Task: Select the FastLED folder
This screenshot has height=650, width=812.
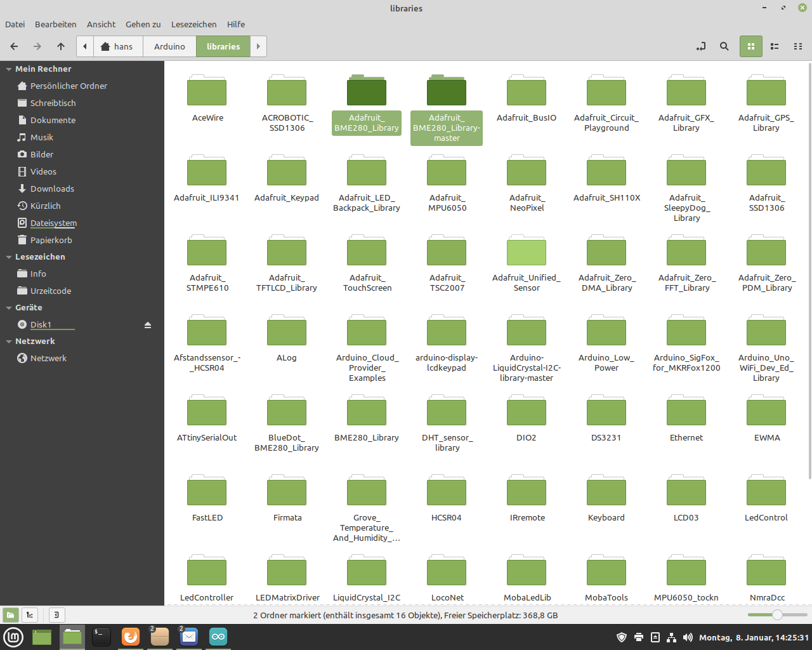Action: point(207,498)
